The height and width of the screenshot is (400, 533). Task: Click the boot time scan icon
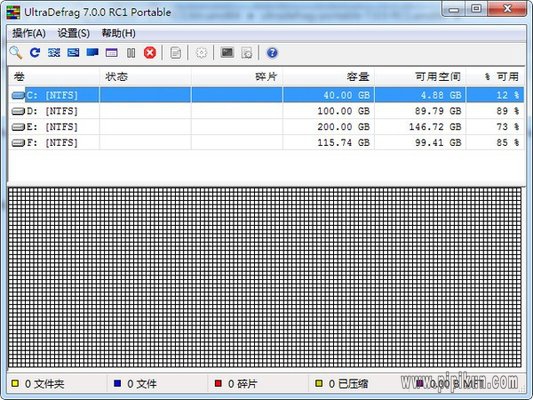tap(227, 53)
